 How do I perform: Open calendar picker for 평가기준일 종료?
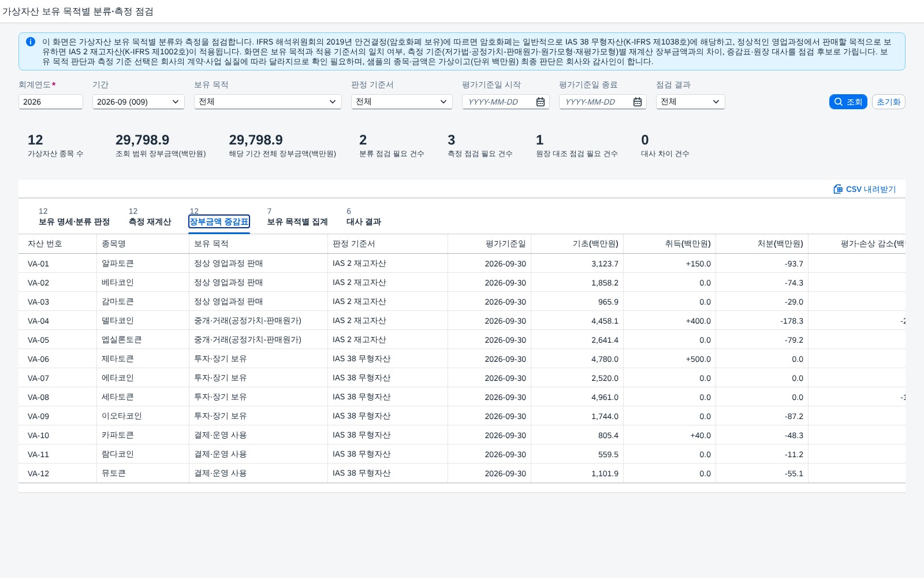pyautogui.click(x=638, y=102)
